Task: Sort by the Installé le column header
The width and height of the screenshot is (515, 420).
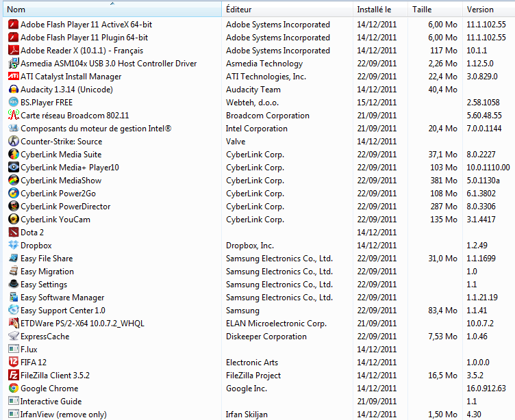Action: click(x=381, y=10)
